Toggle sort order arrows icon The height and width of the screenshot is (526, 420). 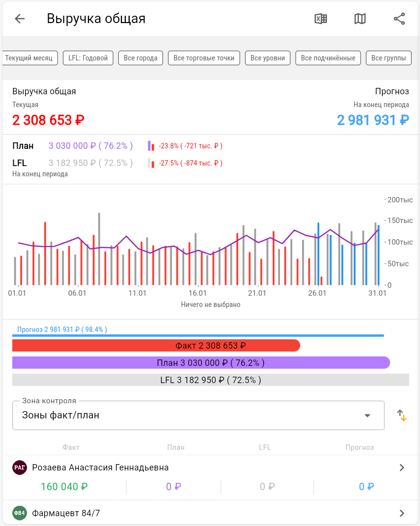pyautogui.click(x=402, y=415)
